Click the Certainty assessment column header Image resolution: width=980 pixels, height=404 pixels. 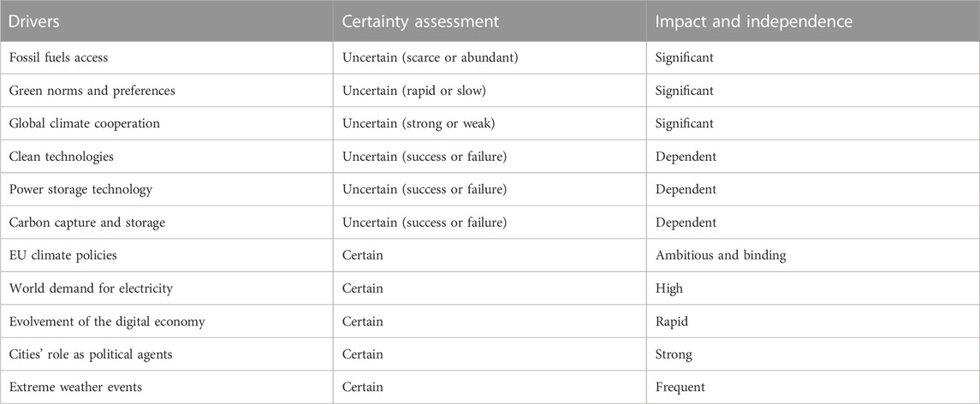point(490,21)
